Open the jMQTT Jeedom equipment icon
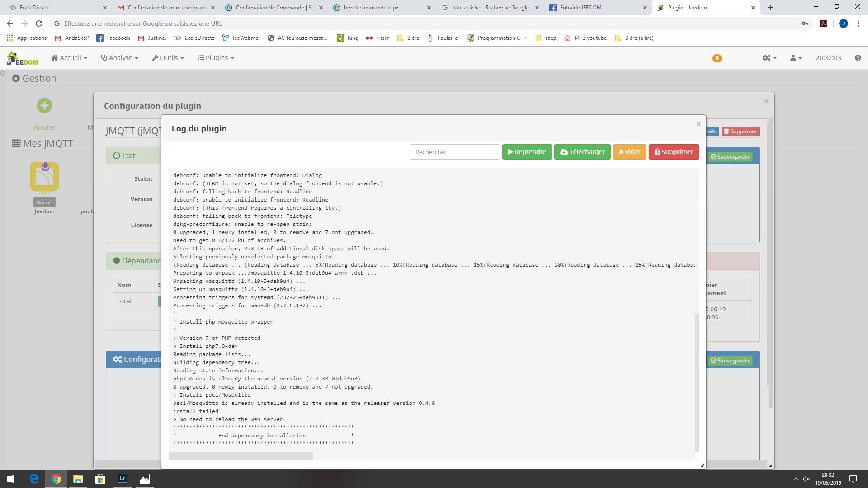Screen dimensions: 868x488 coord(44,177)
